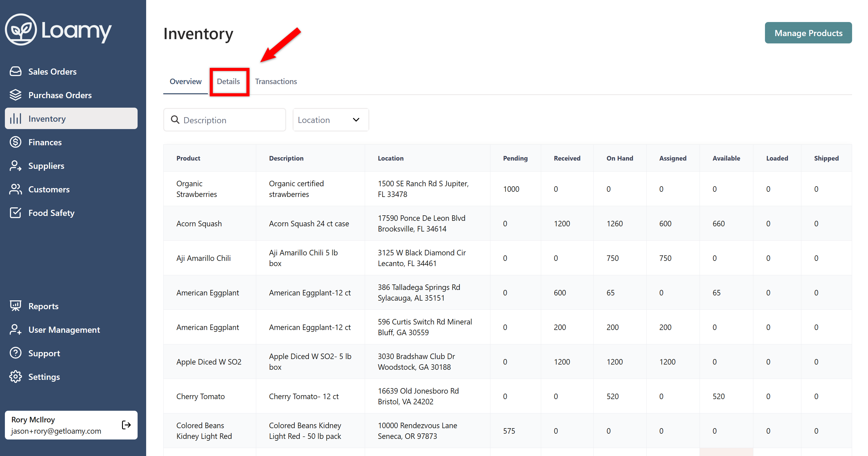Click the Support question-mark icon
This screenshot has width=868, height=456.
[16, 353]
